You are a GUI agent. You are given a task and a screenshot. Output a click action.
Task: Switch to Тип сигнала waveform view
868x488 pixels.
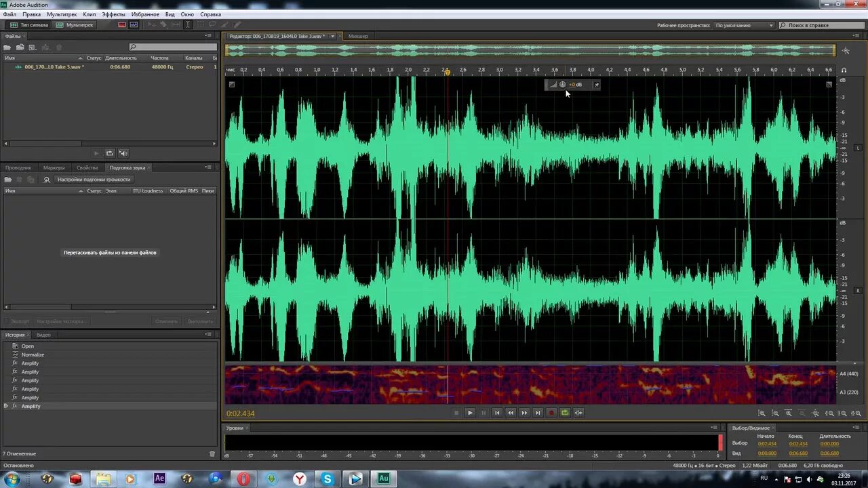click(x=28, y=25)
